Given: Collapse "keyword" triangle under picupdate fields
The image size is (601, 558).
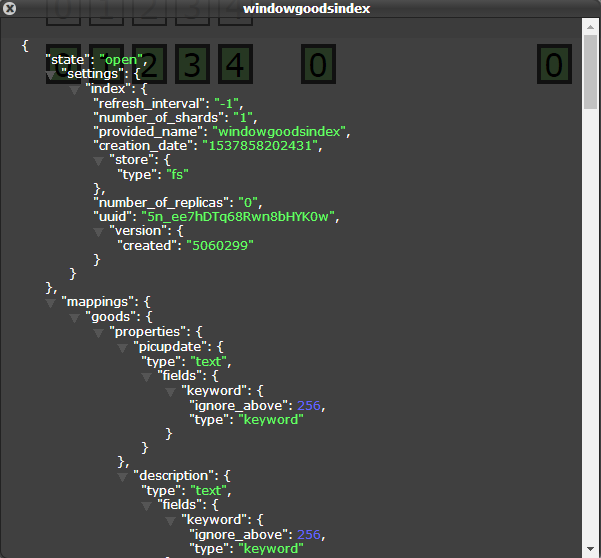Looking at the screenshot, I should tap(170, 392).
